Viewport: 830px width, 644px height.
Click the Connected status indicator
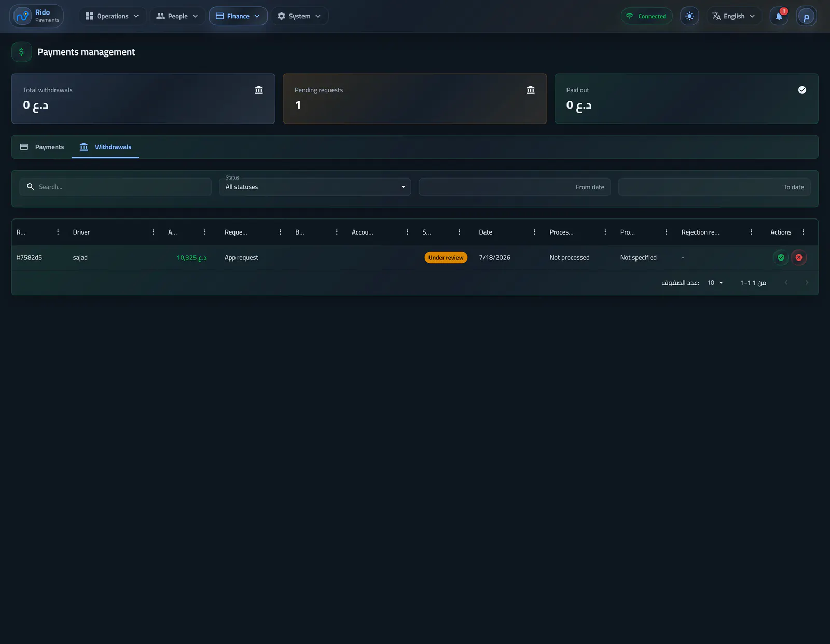tap(646, 16)
